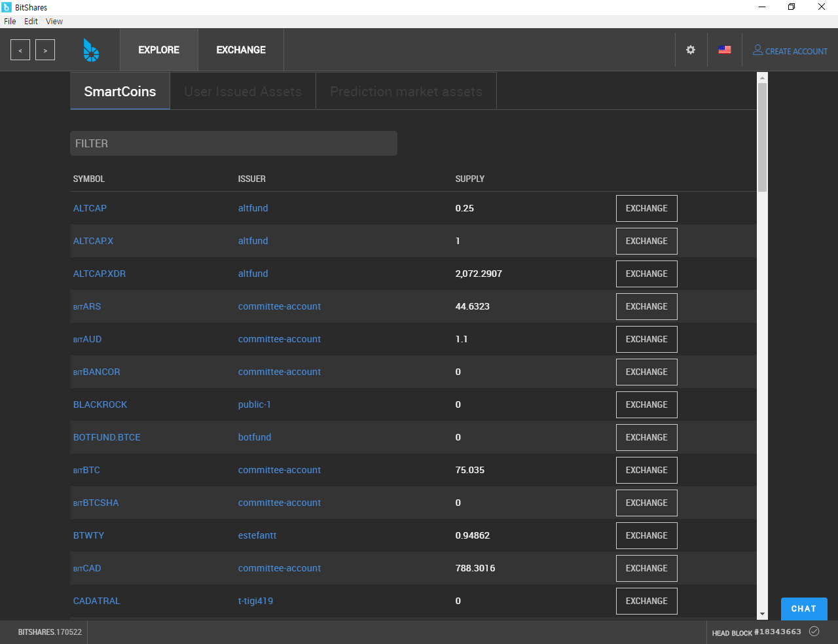The image size is (838, 644).
Task: Open the CHAT button
Action: (804, 609)
